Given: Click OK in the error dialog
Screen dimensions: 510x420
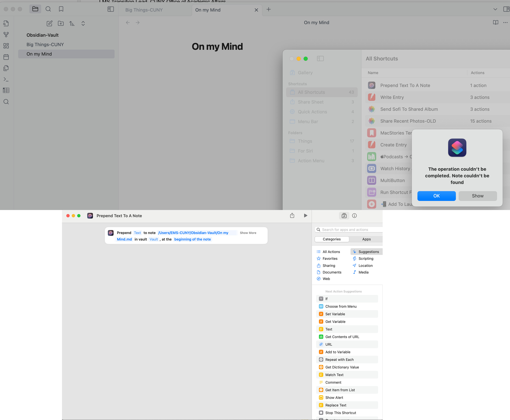Looking at the screenshot, I should (436, 196).
